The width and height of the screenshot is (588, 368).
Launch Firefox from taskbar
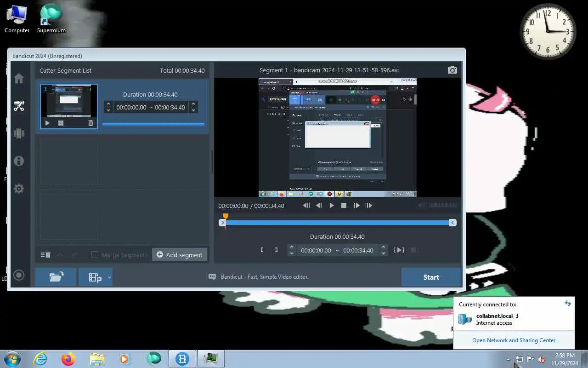pos(68,359)
